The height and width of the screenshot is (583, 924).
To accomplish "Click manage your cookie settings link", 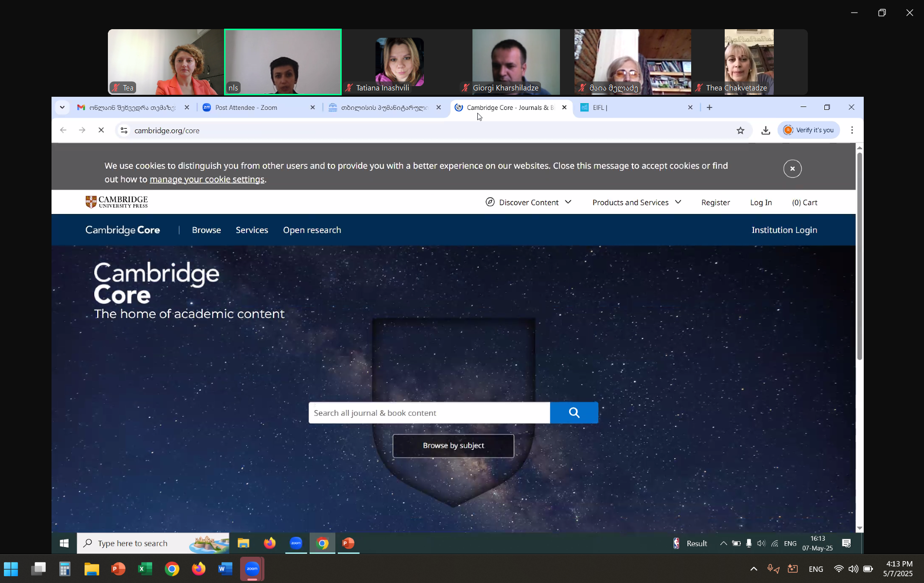I will pyautogui.click(x=207, y=179).
